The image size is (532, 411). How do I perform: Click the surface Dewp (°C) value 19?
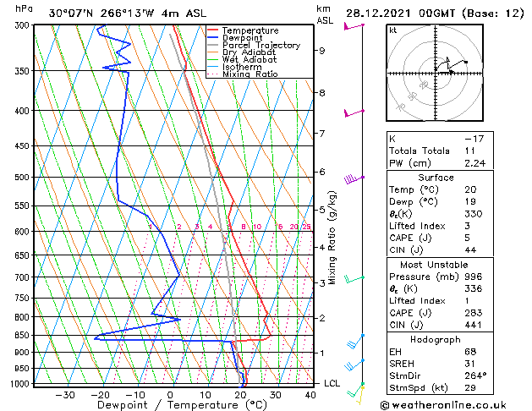pos(470,202)
